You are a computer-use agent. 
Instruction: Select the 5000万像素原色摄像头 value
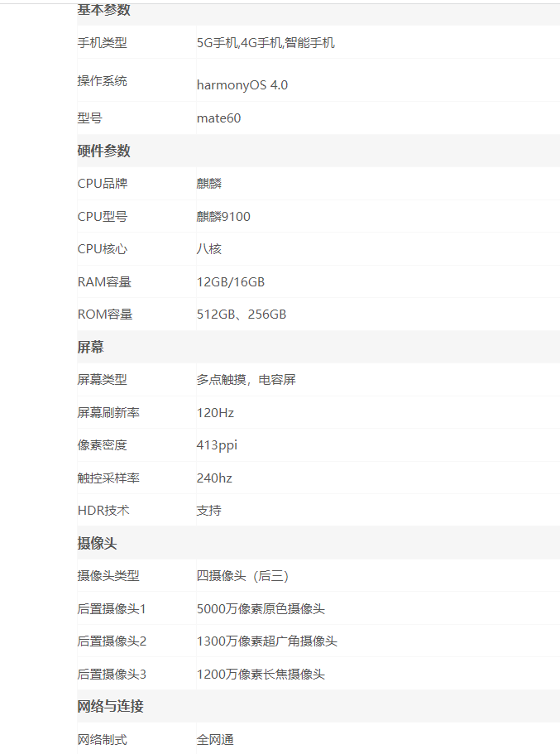click(x=261, y=609)
